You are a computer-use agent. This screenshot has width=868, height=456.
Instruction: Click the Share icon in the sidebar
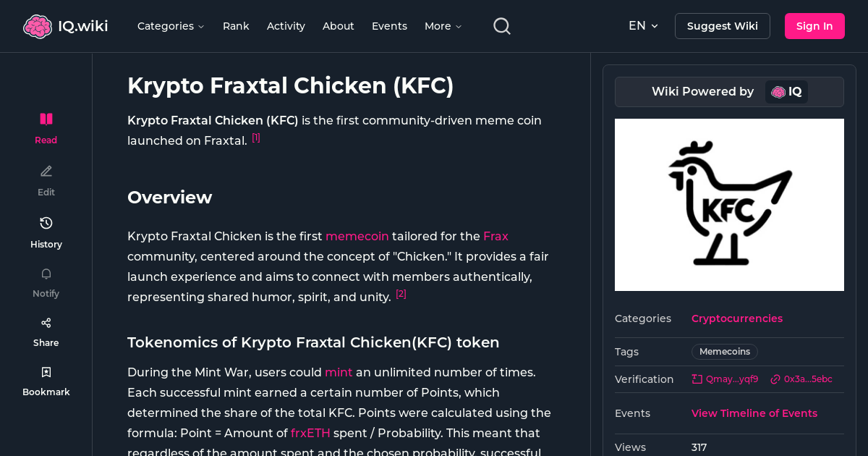(46, 322)
